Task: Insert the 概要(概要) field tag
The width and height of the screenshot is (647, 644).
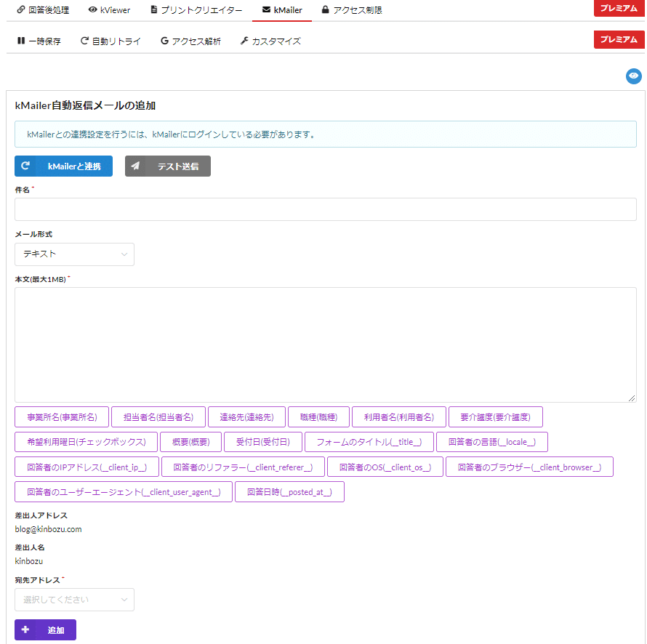Action: [191, 442]
